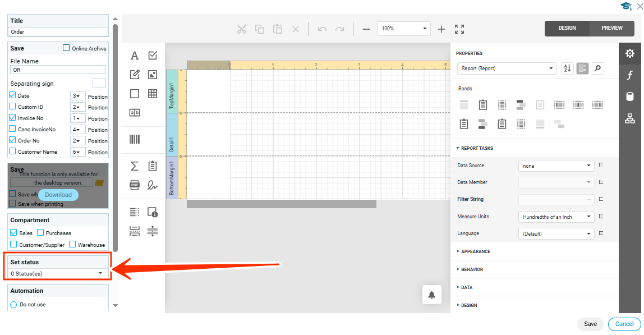The height and width of the screenshot is (335, 644).
Task: Switch to the Preview tab
Action: 612,28
